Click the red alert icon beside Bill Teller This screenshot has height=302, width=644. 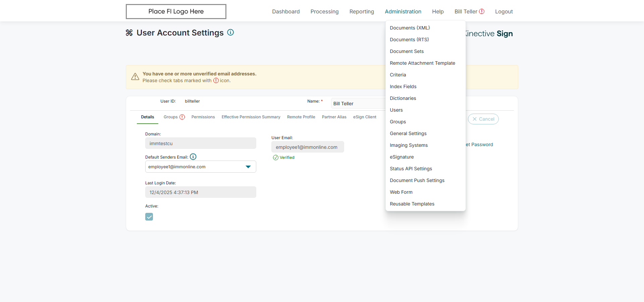click(482, 11)
